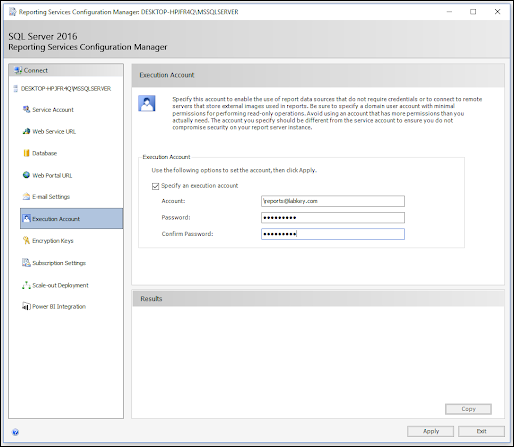Click the Web Service URL globe icon
Screen dimensions: 514x447
[x=26, y=131]
